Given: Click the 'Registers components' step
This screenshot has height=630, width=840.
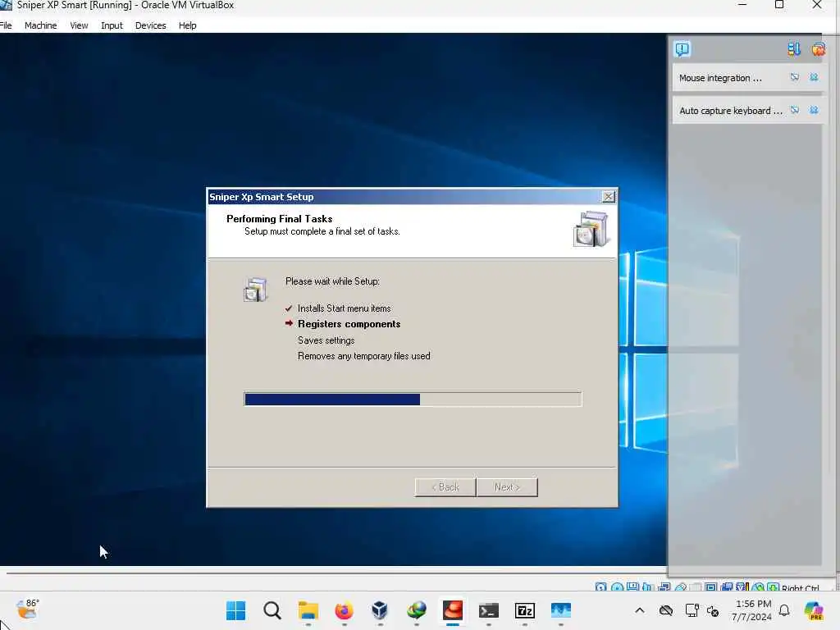Looking at the screenshot, I should pyautogui.click(x=349, y=324).
